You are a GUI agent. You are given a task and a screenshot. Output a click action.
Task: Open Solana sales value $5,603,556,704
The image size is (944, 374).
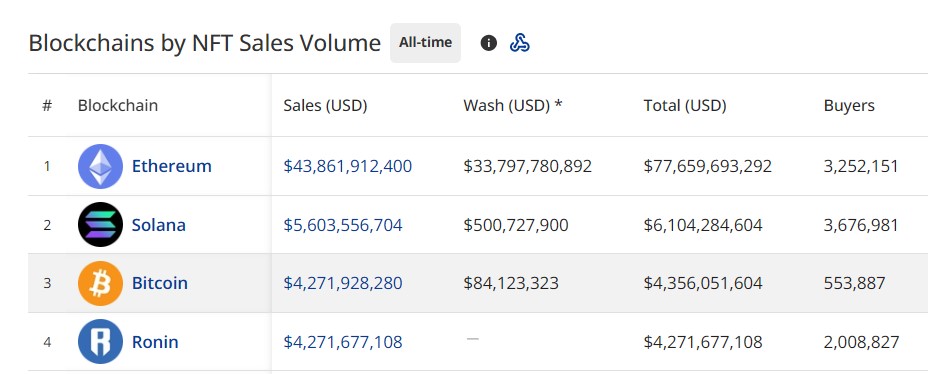[x=343, y=225]
